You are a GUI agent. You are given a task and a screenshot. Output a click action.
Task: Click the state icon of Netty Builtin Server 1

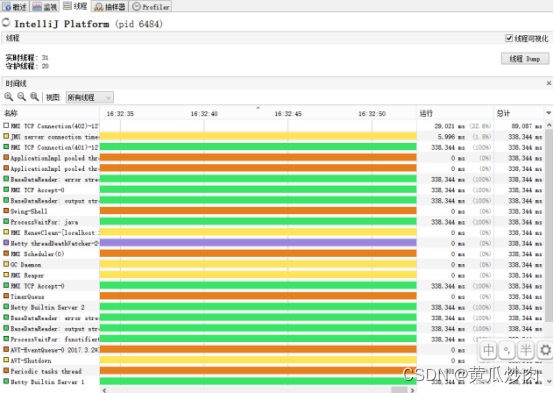coord(6,381)
